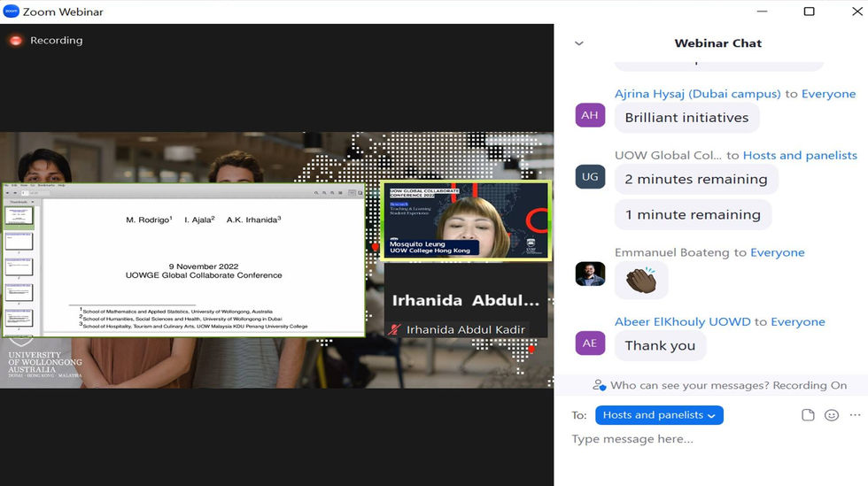Open the chat more options ellipsis
The width and height of the screenshot is (868, 486).
coord(856,414)
